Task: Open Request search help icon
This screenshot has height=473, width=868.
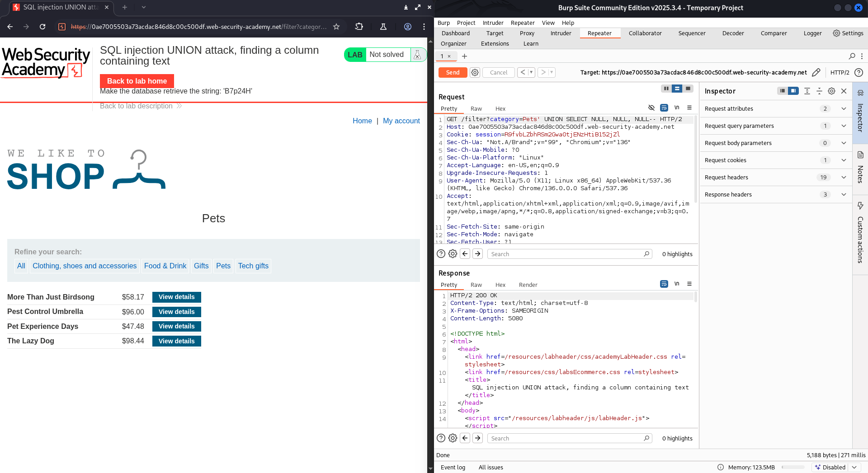Action: pos(441,254)
